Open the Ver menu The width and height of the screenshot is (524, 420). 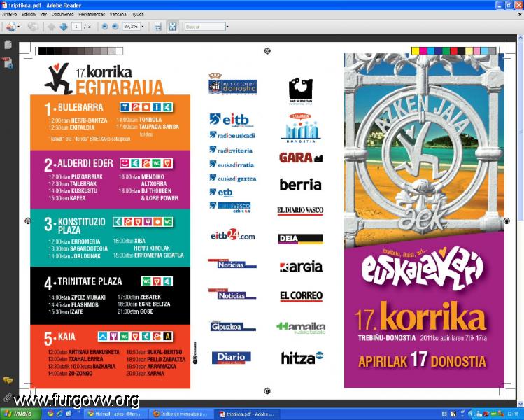(43, 15)
